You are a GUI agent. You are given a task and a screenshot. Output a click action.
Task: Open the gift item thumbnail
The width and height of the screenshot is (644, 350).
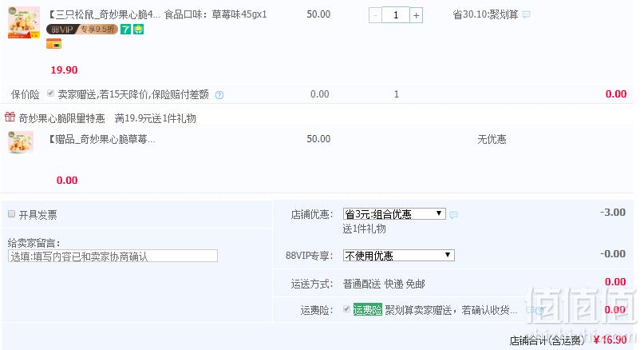coord(21,142)
